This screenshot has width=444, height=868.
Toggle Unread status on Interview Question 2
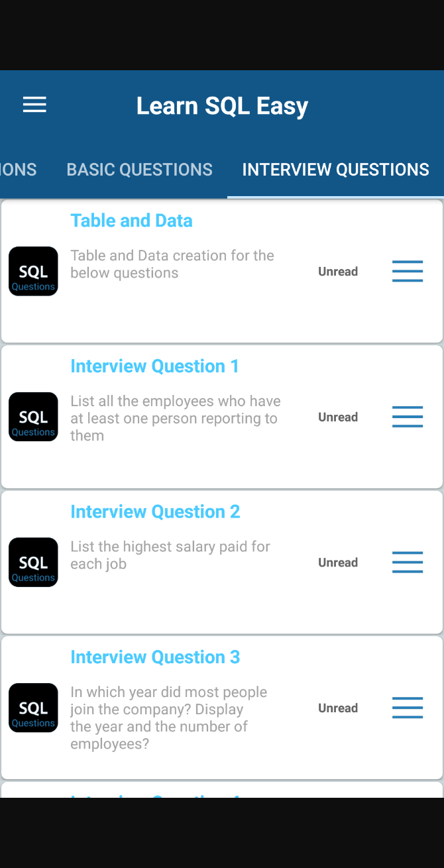coord(338,563)
